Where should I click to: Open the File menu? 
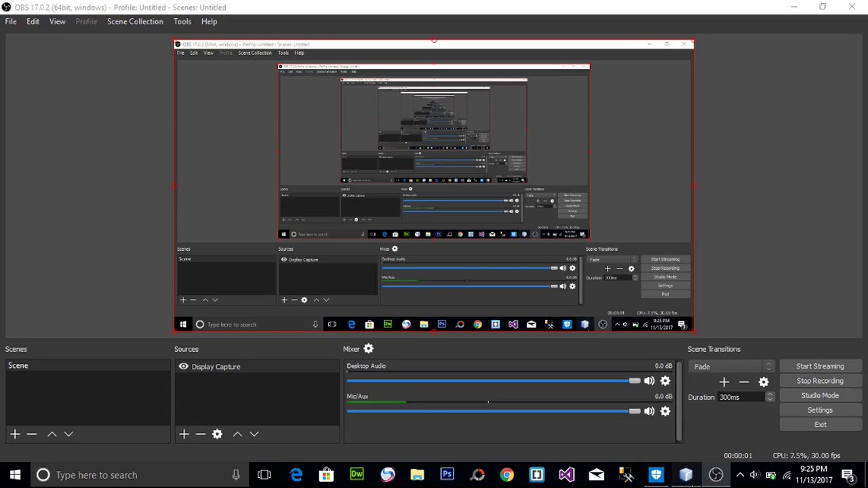click(x=11, y=22)
